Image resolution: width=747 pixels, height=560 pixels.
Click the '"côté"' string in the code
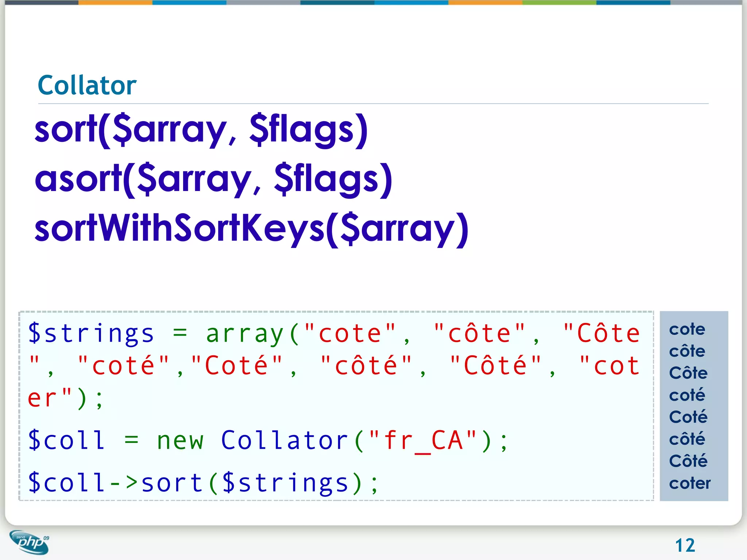[366, 365]
